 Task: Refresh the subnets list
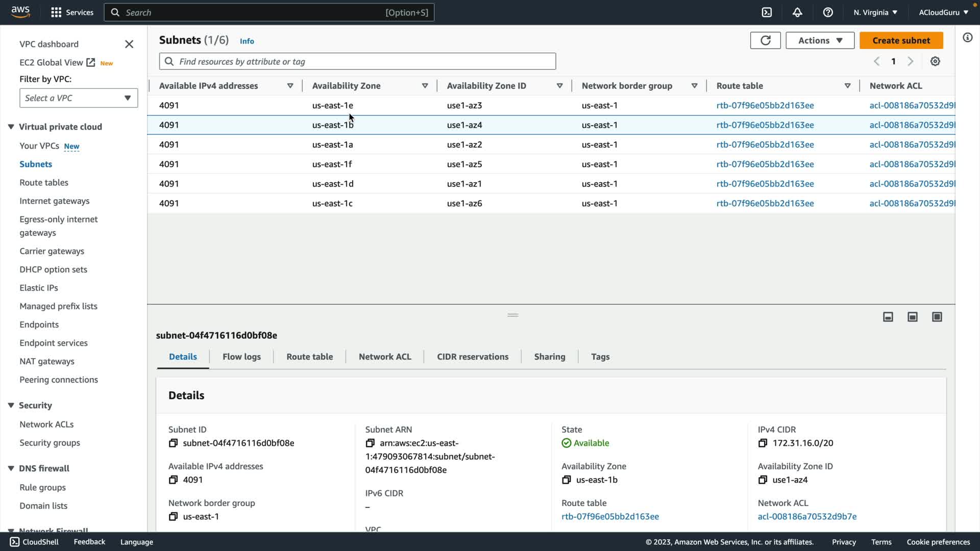(765, 40)
